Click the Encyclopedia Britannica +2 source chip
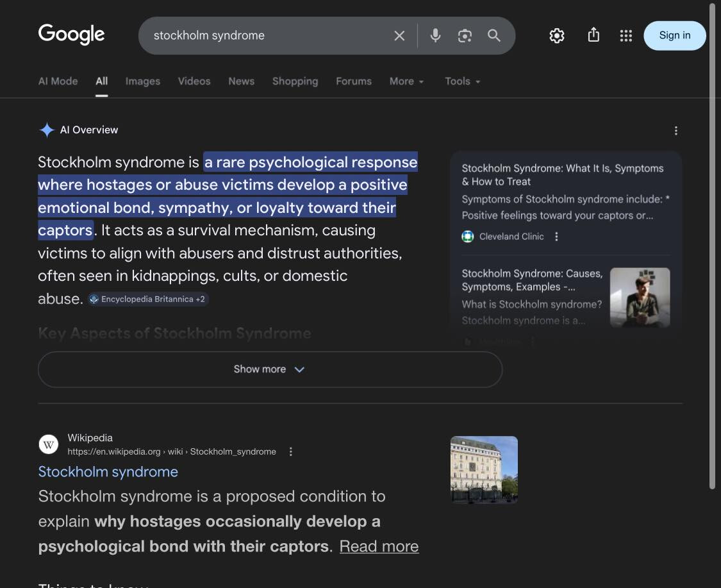 point(148,299)
